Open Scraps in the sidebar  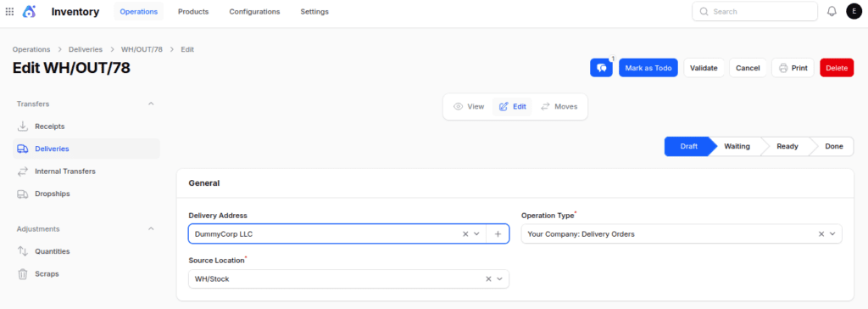click(86, 274)
